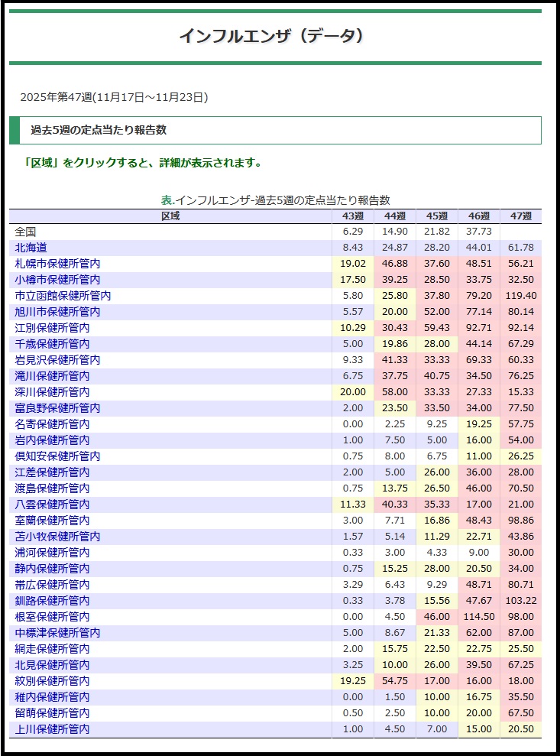Viewport: 560px width, 756px height.
Task: Open 滝川保健所管内 details
Action: point(52,376)
